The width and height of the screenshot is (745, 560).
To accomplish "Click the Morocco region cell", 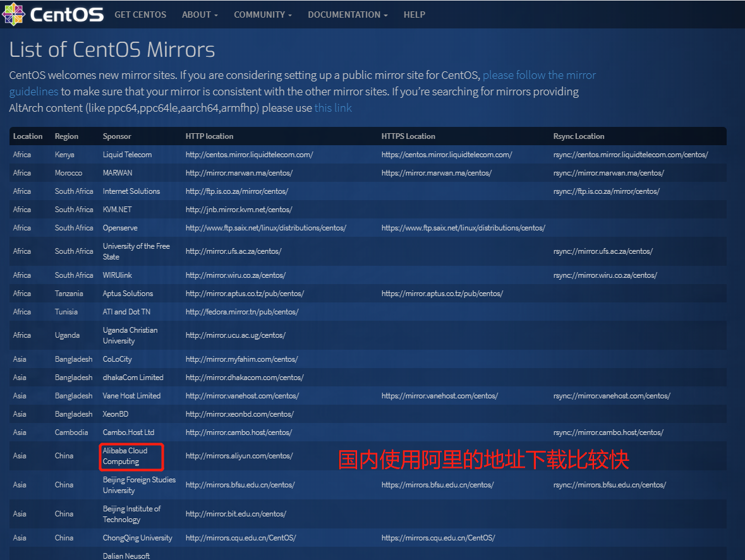I will [68, 173].
